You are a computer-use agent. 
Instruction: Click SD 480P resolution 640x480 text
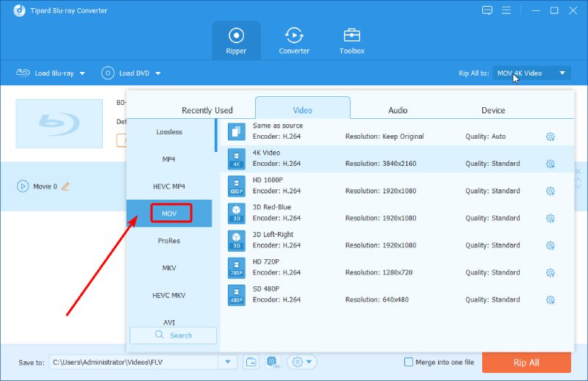377,300
